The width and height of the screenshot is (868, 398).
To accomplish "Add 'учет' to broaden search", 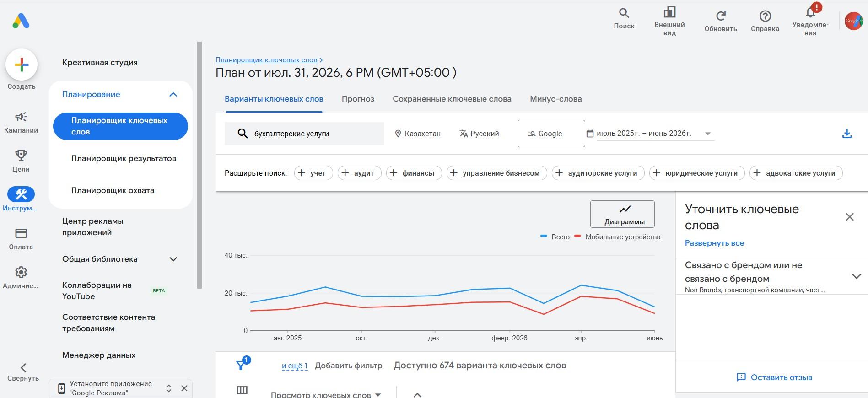I will click(x=313, y=173).
